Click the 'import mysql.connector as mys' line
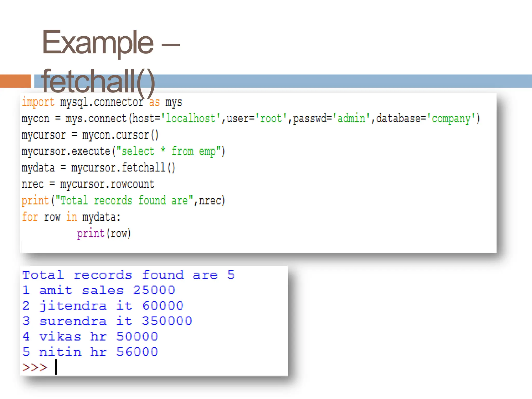Viewport: 532px width, 399px height. click(102, 102)
